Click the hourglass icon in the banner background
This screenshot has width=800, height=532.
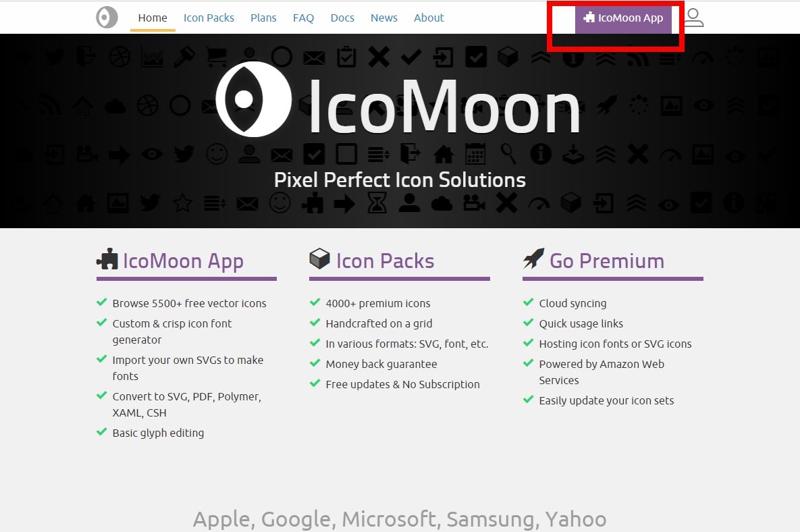tap(377, 203)
